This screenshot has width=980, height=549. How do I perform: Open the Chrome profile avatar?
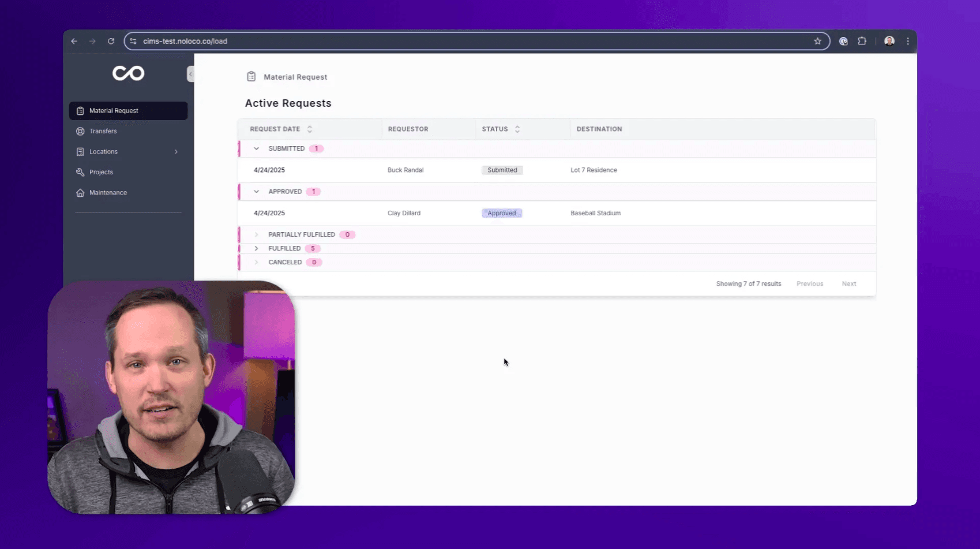click(889, 41)
